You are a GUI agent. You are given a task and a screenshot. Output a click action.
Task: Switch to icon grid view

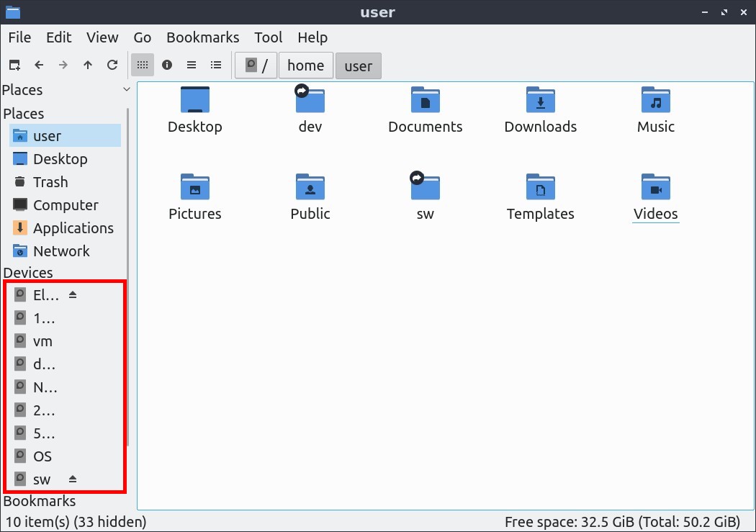coord(143,65)
